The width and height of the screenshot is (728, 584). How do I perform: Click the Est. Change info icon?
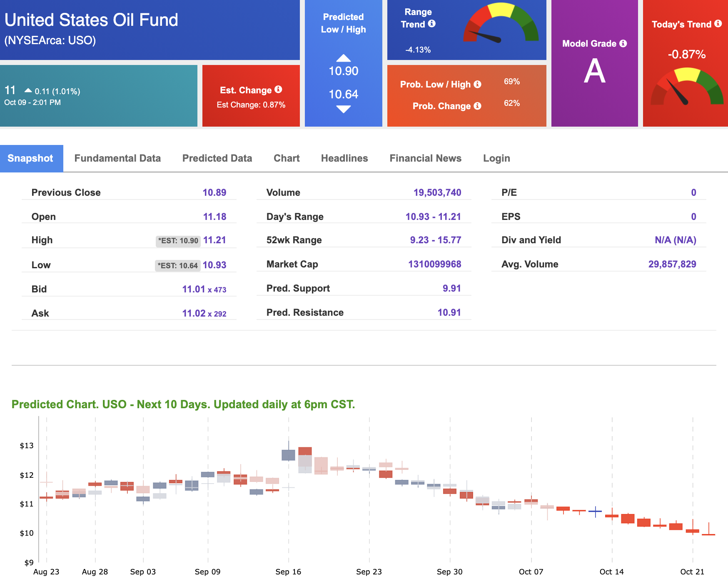tap(279, 90)
